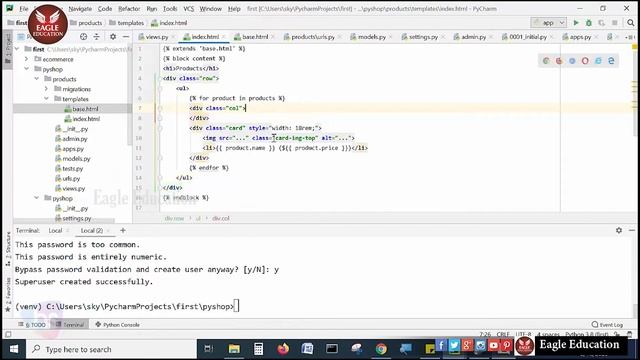This screenshot has width=640, height=360.
Task: Open the File menu
Action: click(24, 9)
